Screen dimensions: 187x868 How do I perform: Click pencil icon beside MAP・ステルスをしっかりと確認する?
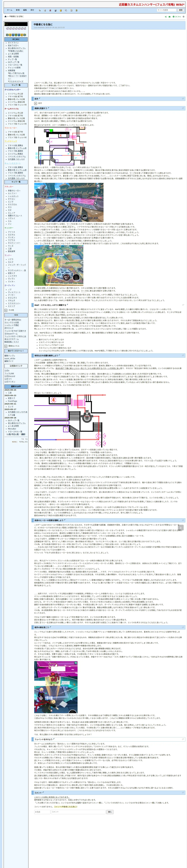coord(67,305)
